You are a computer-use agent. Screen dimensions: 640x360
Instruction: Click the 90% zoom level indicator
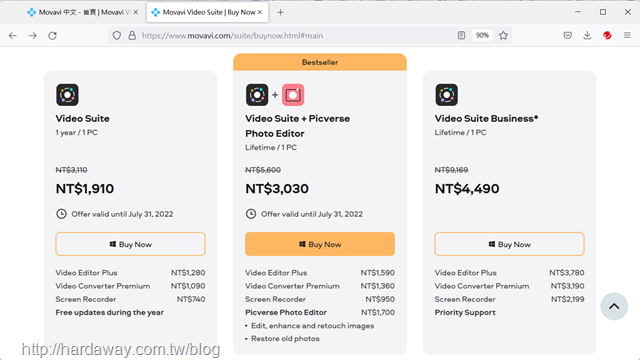pos(482,36)
